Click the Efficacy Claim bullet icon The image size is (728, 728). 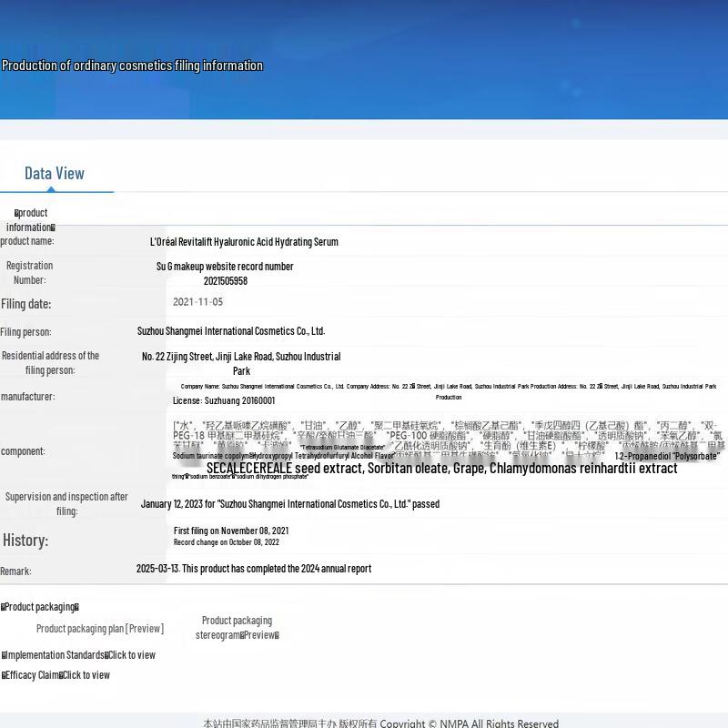4,675
